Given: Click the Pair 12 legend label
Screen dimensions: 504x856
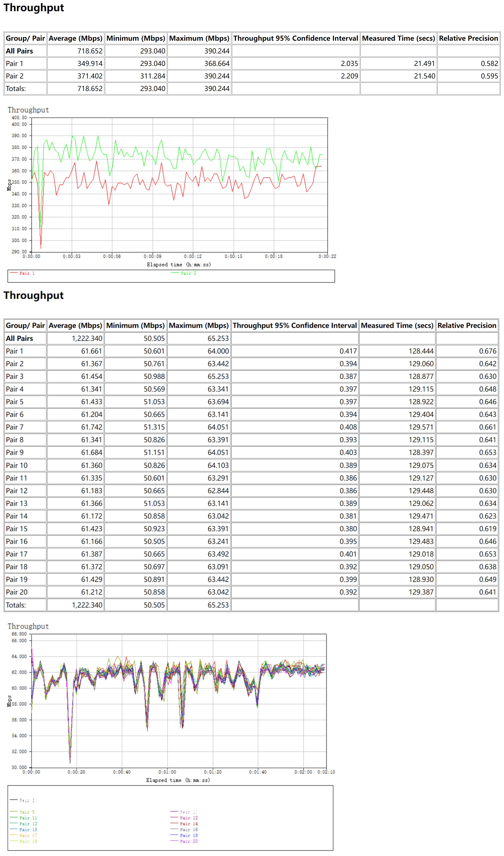Looking at the screenshot, I should (189, 818).
